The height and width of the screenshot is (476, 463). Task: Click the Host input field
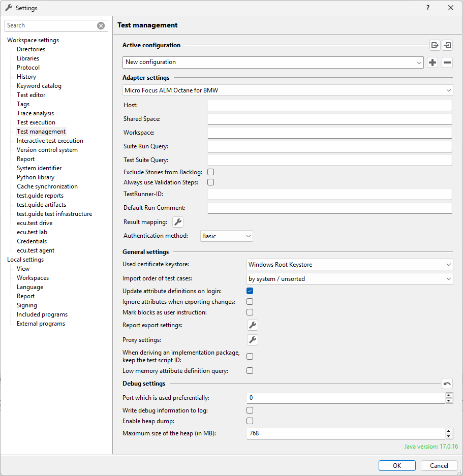click(330, 105)
